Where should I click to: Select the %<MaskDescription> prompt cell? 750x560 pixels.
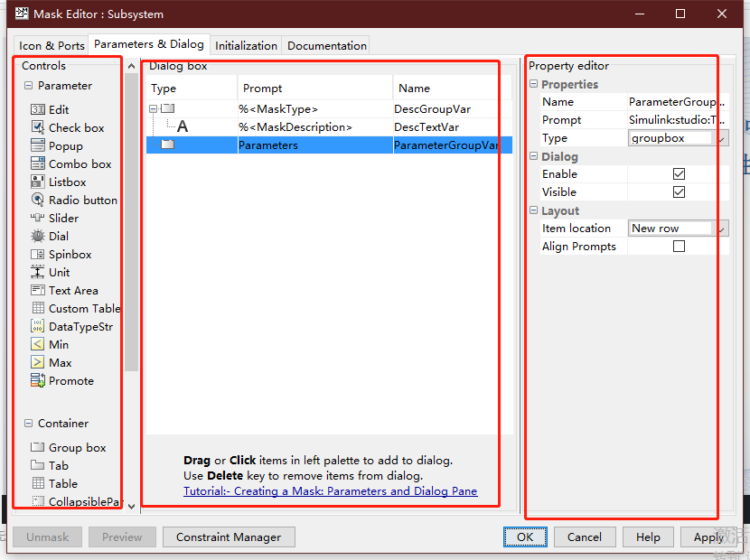coord(314,127)
